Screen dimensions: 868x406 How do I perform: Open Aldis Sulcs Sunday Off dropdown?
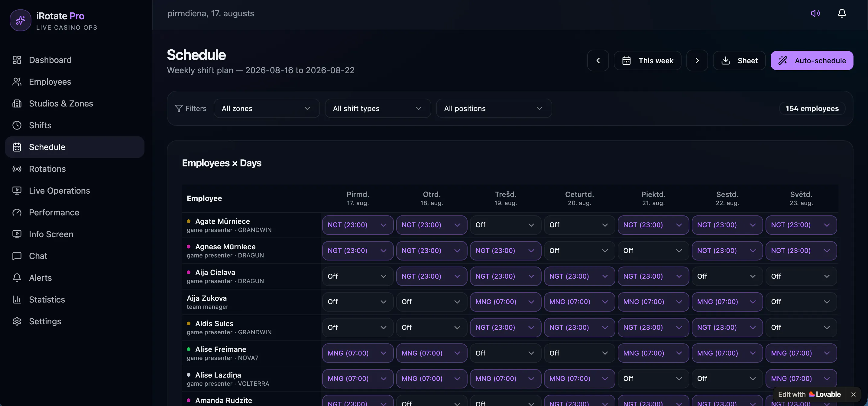tap(801, 327)
